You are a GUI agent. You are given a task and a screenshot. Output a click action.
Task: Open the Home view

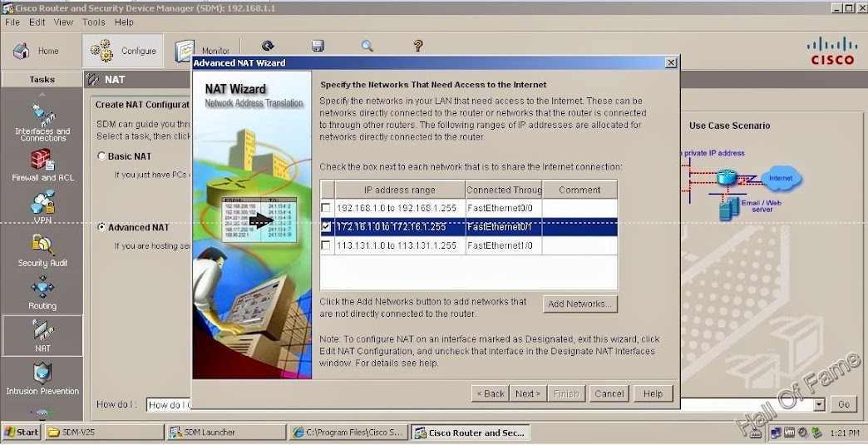click(x=37, y=51)
